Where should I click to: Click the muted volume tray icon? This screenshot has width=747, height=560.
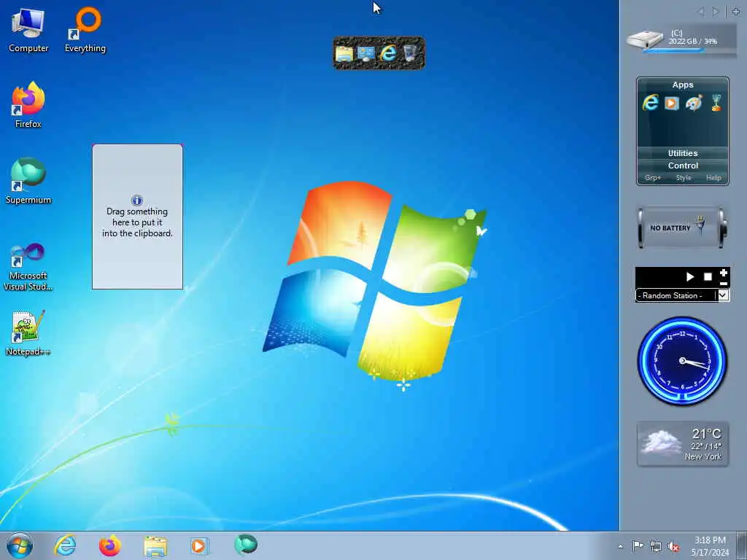click(673, 546)
